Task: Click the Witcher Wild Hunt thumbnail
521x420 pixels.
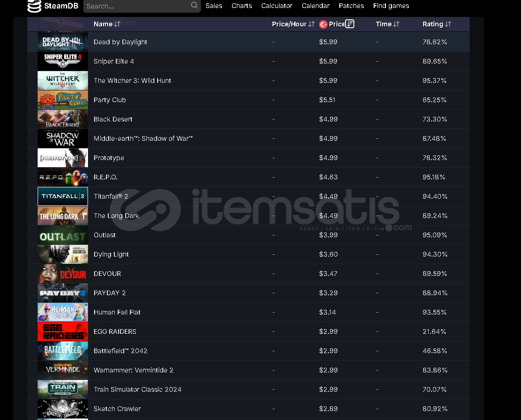Action: tap(63, 81)
